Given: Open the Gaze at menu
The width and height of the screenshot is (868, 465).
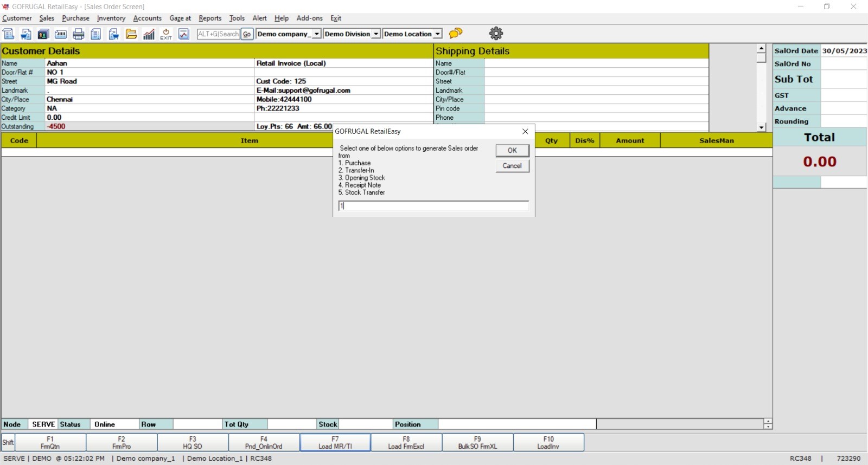Looking at the screenshot, I should [180, 18].
